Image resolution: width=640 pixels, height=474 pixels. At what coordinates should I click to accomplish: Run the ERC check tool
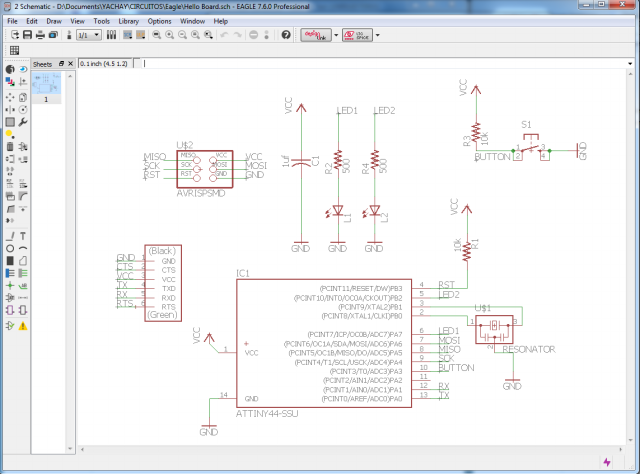[10, 325]
